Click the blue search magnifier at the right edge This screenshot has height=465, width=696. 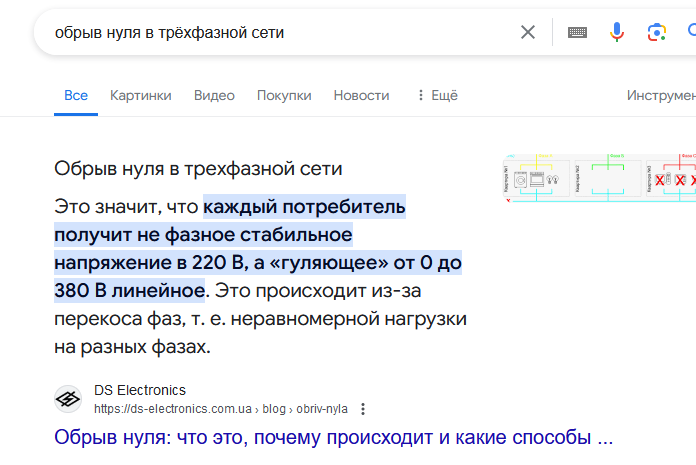point(690,32)
